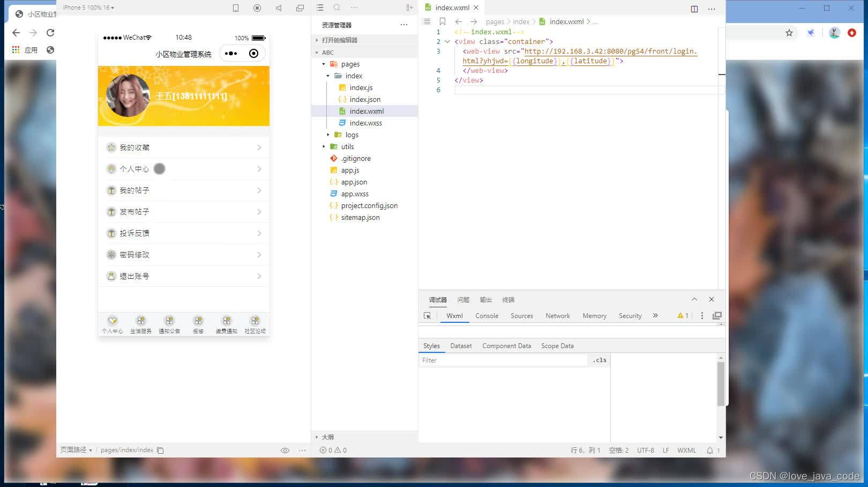Open index.json file in tree
The image size is (868, 487).
point(364,100)
